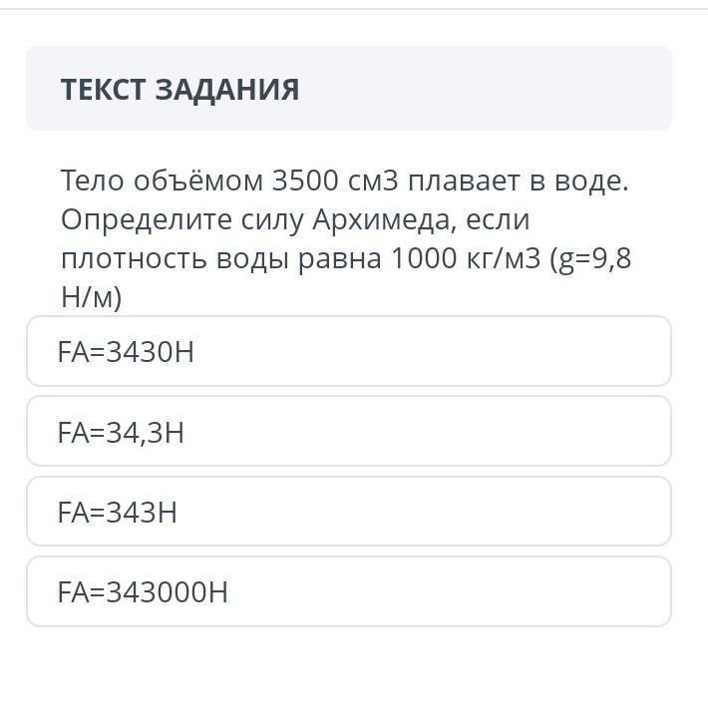The image size is (708, 728).
Task: Click the value 1000 in the question
Action: click(x=424, y=258)
